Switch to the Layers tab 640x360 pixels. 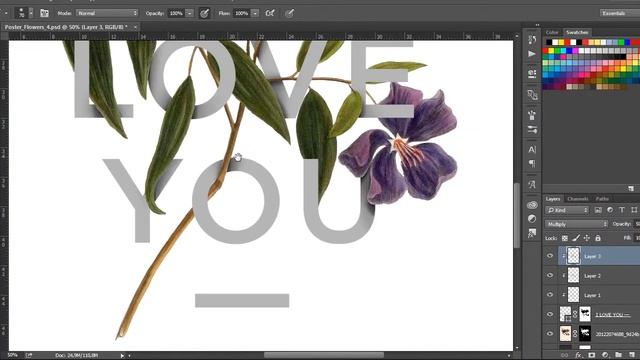click(553, 199)
